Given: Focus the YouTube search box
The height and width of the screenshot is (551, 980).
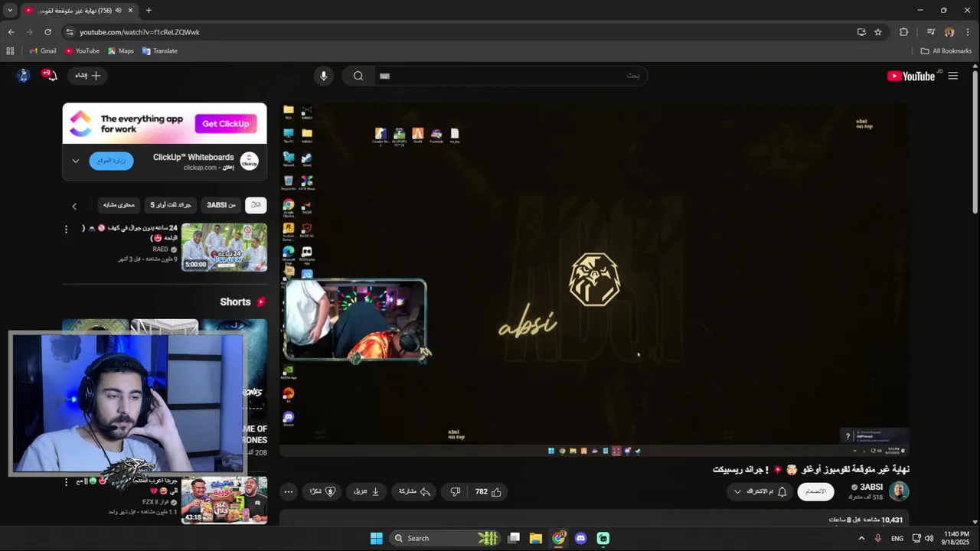Looking at the screenshot, I should click(x=510, y=76).
